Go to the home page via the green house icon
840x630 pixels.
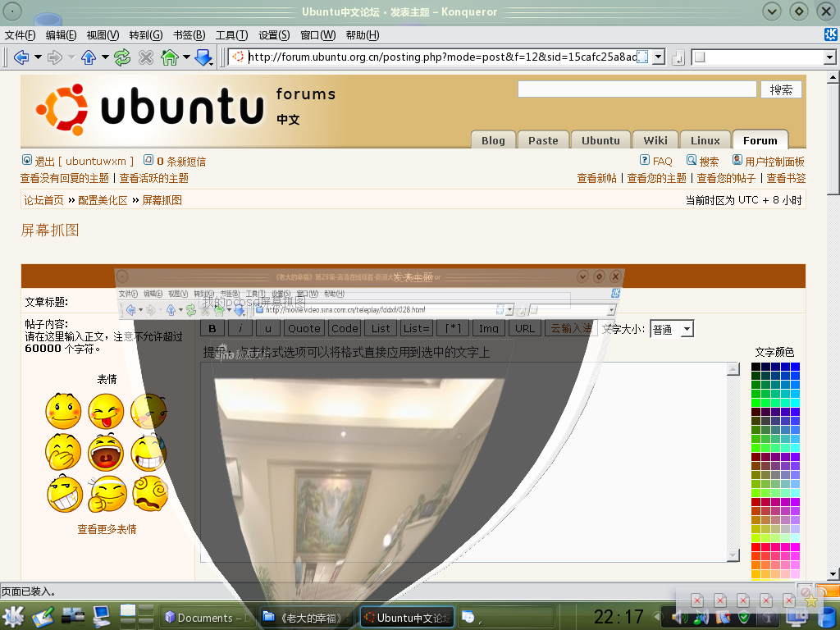[x=170, y=57]
